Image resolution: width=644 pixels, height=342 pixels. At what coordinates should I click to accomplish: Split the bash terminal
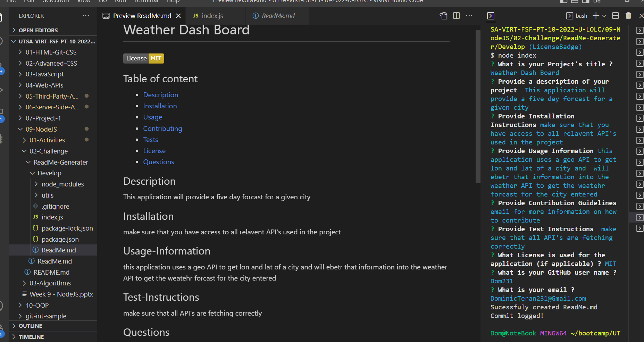615,16
